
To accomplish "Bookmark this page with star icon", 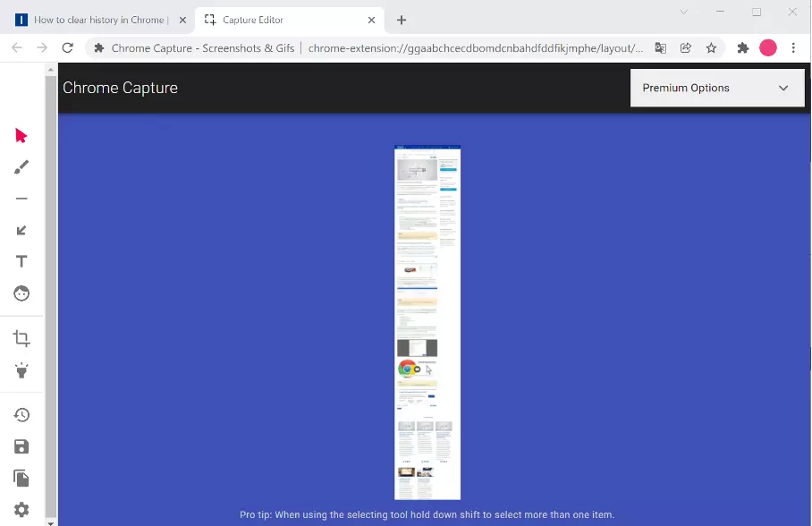I will [x=711, y=48].
